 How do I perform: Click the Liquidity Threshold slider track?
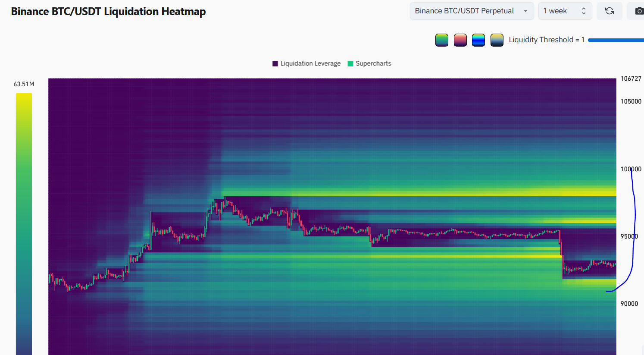coord(616,40)
